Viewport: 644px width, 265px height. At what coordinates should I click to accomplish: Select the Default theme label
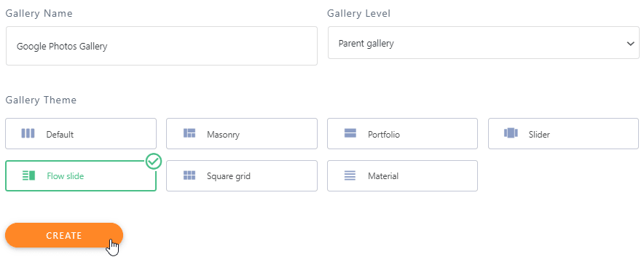pyautogui.click(x=60, y=134)
